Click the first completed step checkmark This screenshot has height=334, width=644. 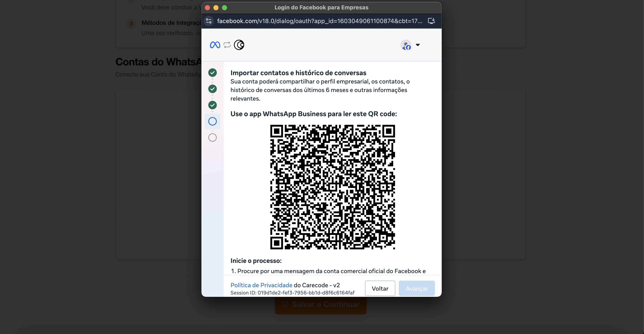213,73
